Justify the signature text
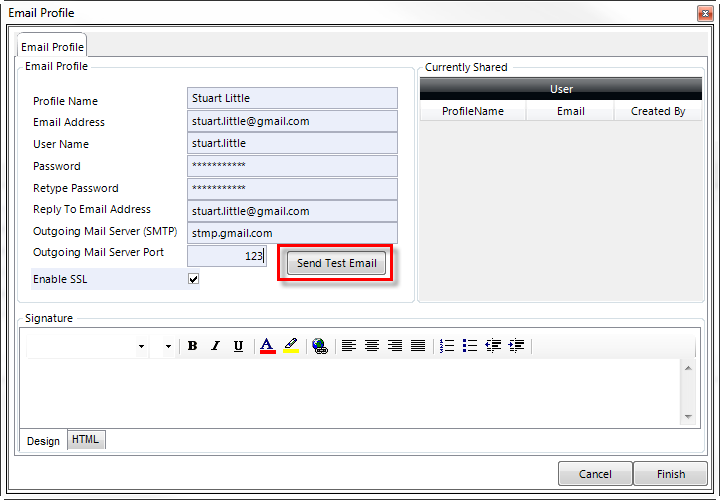 418,346
